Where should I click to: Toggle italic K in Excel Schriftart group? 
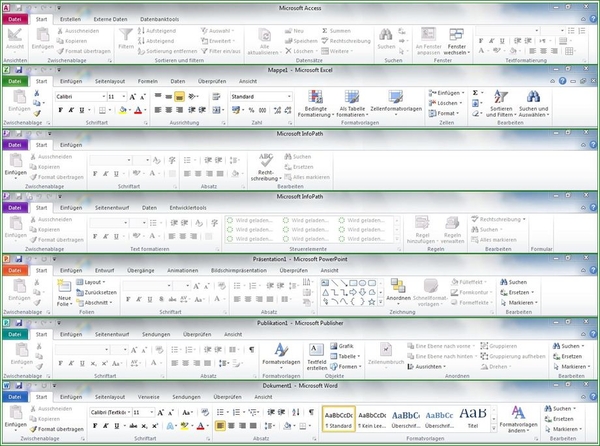pos(71,110)
